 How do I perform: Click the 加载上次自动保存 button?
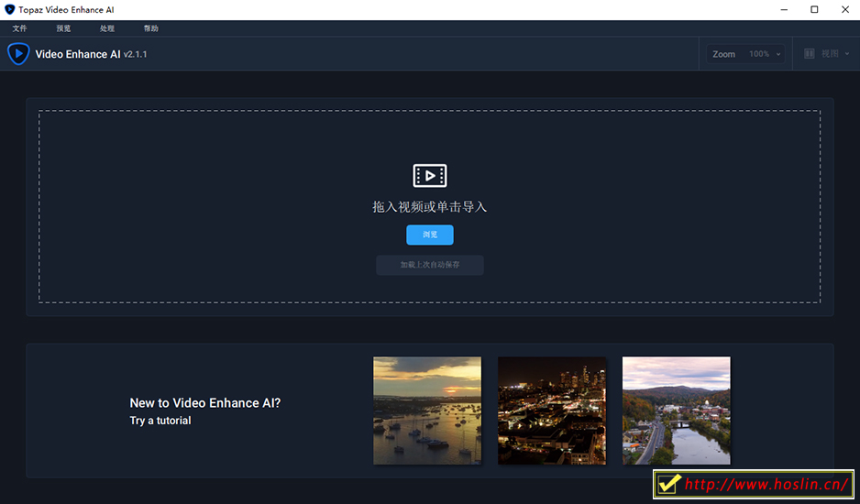pyautogui.click(x=430, y=265)
